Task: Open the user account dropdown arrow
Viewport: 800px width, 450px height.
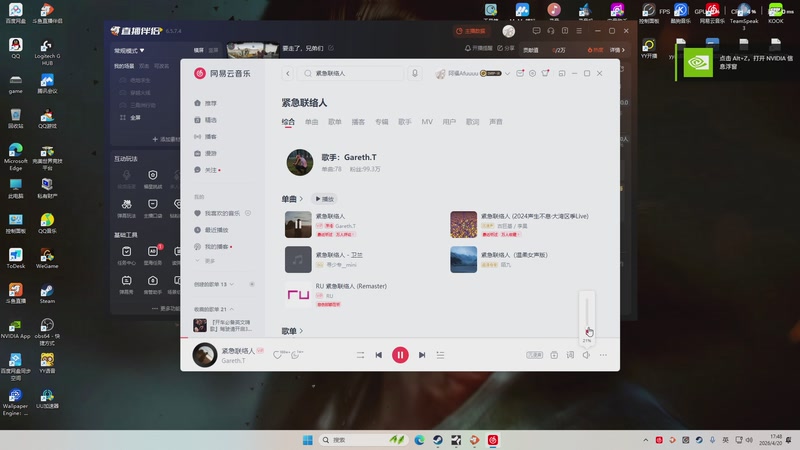Action: point(507,73)
